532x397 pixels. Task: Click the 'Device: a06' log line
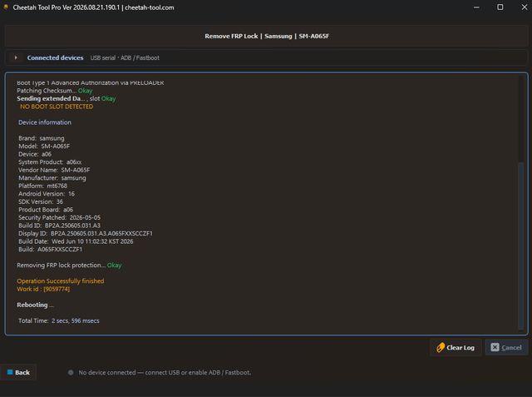pos(35,154)
